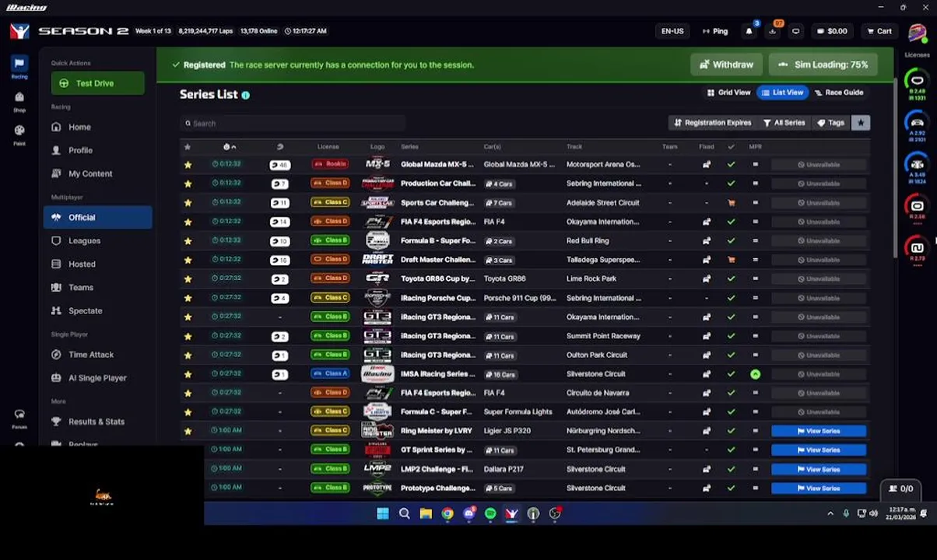The image size is (937, 560).
Task: Open the user profile avatar
Action: (917, 34)
